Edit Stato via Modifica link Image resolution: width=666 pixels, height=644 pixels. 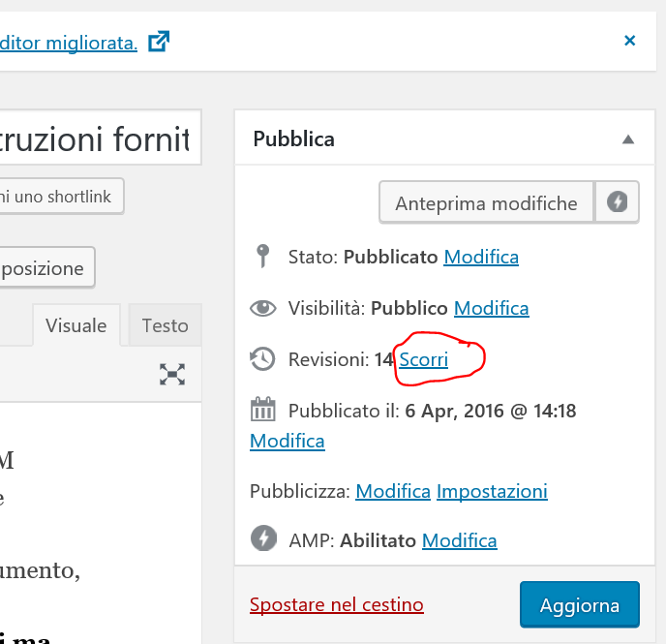(481, 257)
